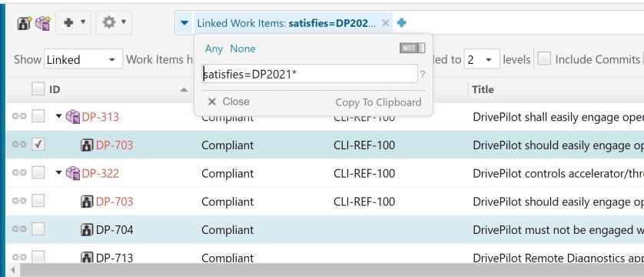Click DP-704 work item type icon
This screenshot has width=644, height=277.
coord(87,229)
